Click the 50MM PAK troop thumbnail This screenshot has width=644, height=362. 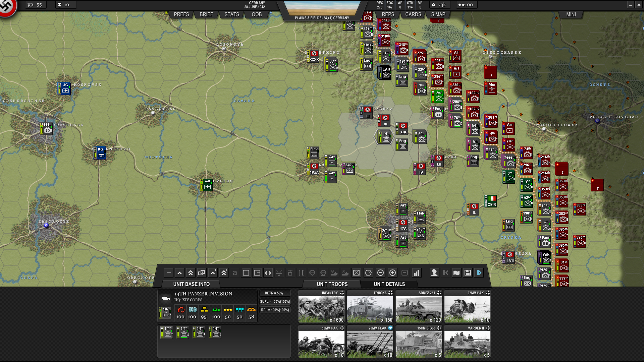click(x=321, y=342)
